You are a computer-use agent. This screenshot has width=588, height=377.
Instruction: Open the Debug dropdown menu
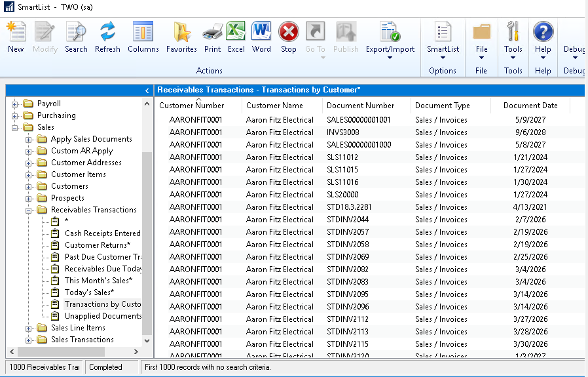coord(575,58)
